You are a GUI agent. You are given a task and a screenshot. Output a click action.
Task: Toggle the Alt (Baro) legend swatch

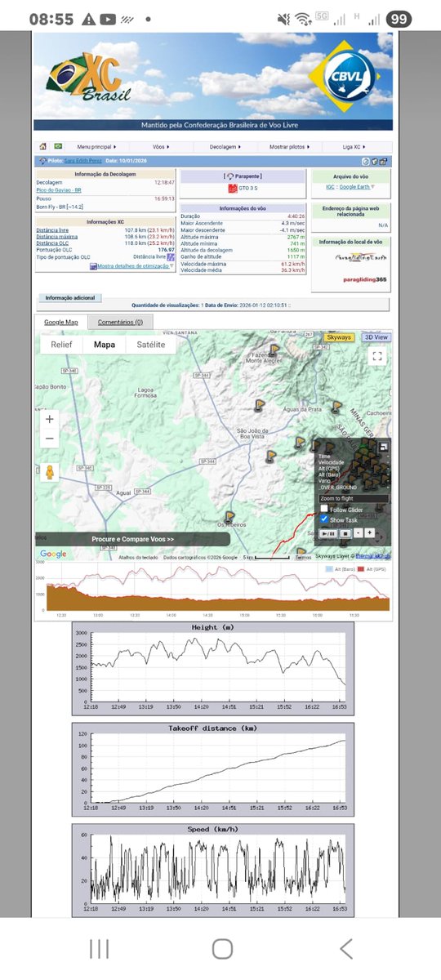[x=330, y=568]
